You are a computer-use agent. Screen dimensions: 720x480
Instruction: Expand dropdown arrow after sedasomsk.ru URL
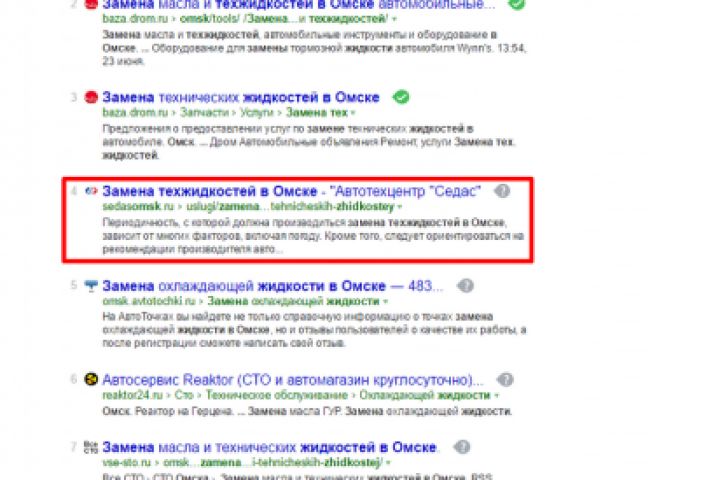399,207
